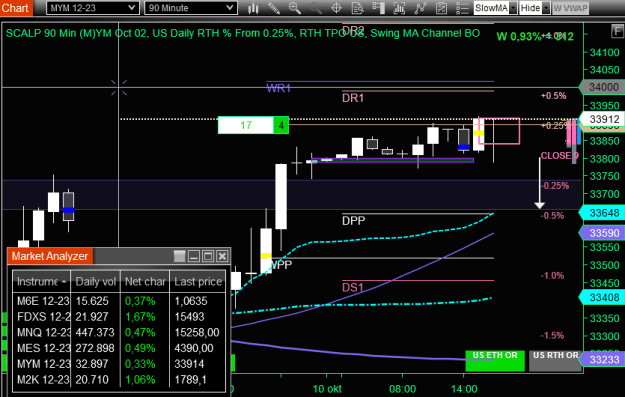Click the 447.373 daily volume cell
625x397 pixels.
pyautogui.click(x=96, y=332)
